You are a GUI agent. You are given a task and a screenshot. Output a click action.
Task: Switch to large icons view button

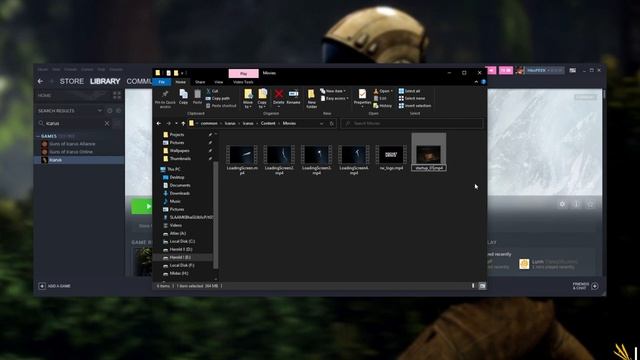[482, 286]
